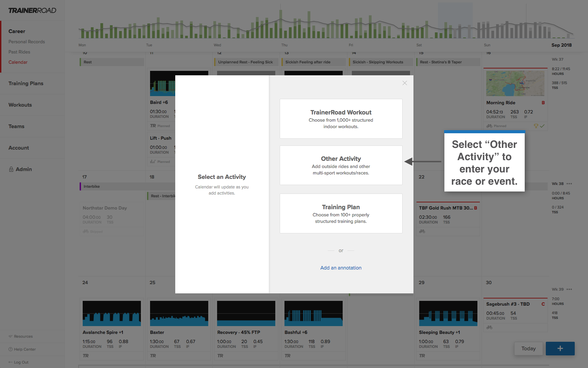Click the Today button
The width and height of the screenshot is (588, 368).
(x=528, y=349)
